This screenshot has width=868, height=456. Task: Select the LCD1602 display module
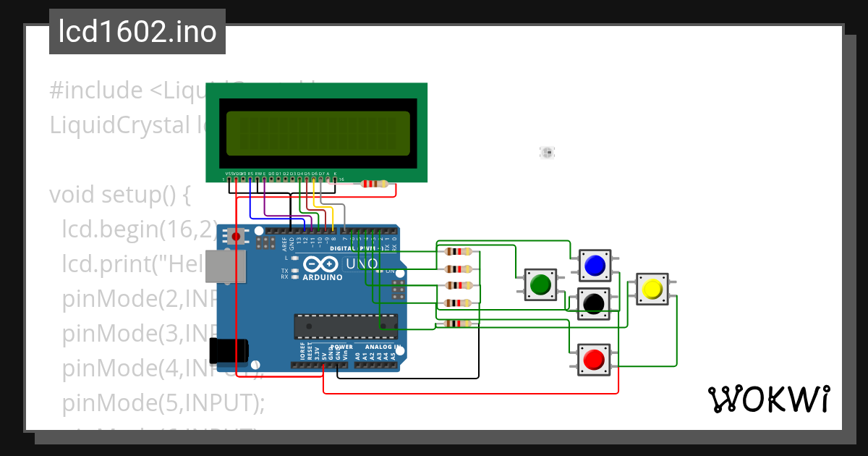[x=318, y=130]
